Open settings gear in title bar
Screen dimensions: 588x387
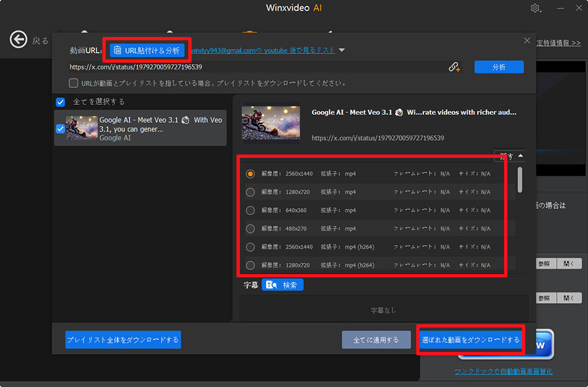pyautogui.click(x=535, y=8)
